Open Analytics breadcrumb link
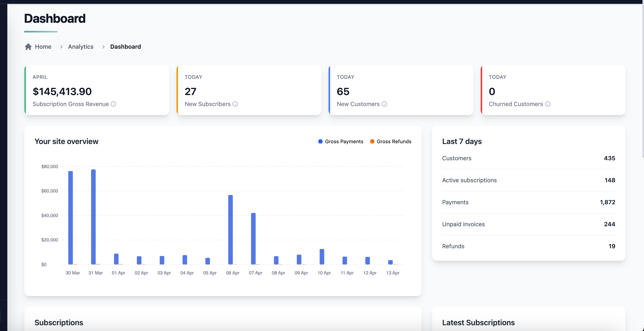644x331 pixels. pos(81,47)
